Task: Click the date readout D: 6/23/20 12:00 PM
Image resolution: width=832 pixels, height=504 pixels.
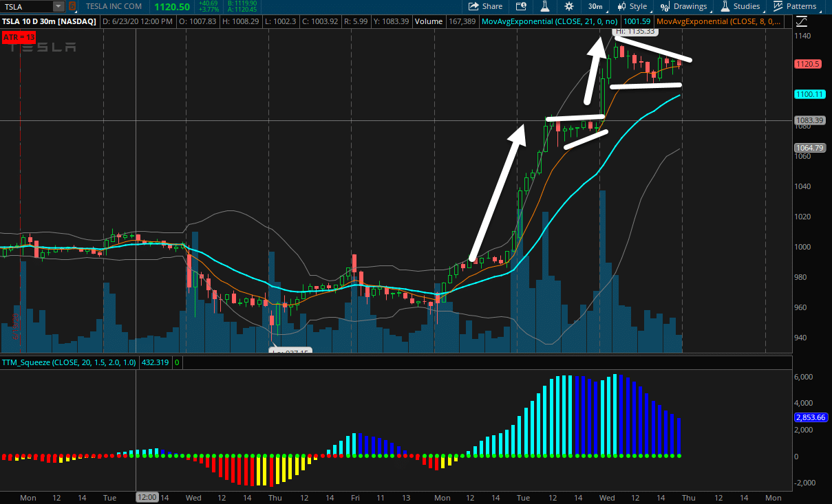Action: click(x=137, y=21)
